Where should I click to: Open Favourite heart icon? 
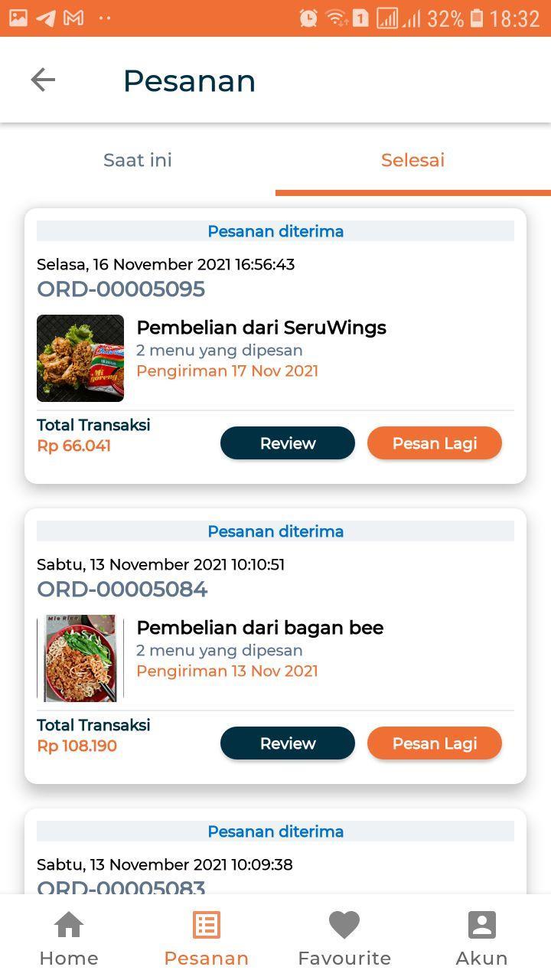click(344, 925)
